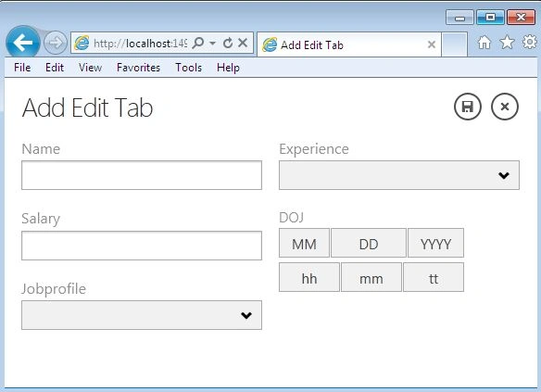Expand the Jobprofile dropdown

pyautogui.click(x=142, y=315)
